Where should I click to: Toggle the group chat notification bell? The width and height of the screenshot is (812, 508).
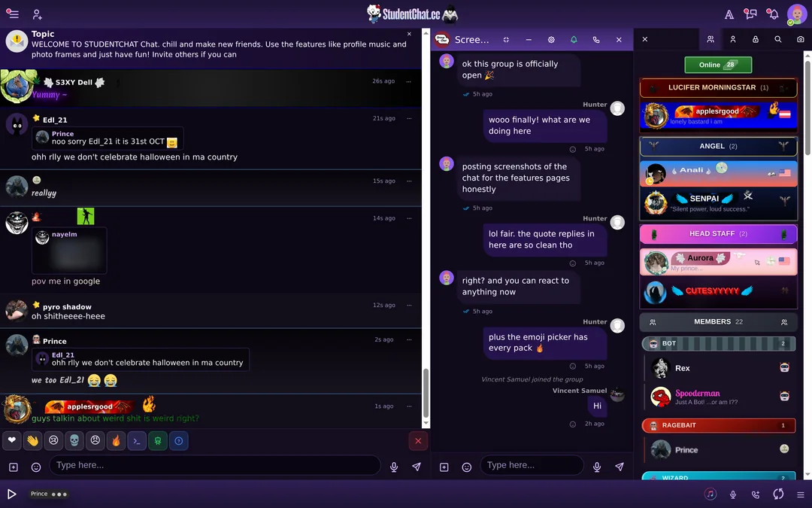(x=574, y=40)
